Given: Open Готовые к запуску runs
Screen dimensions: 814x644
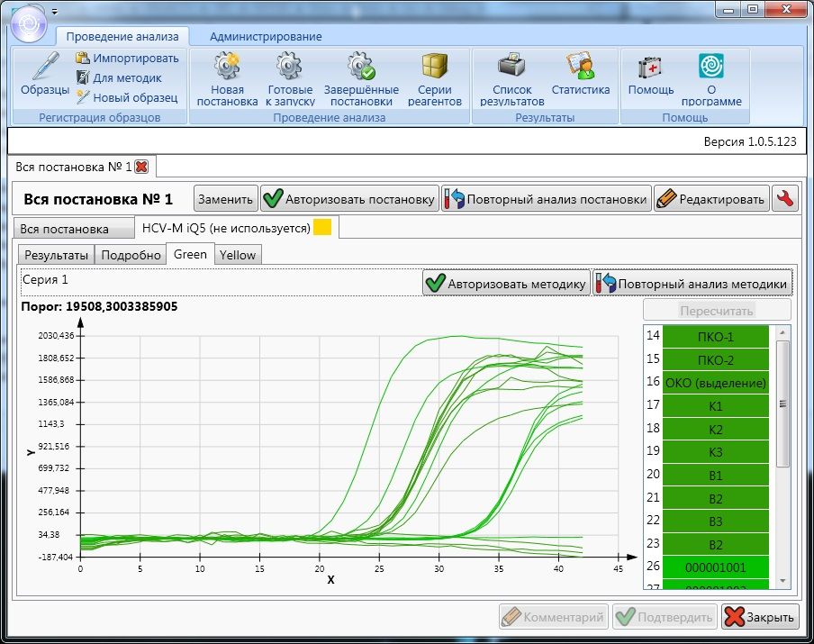Looking at the screenshot, I should click(x=290, y=79).
